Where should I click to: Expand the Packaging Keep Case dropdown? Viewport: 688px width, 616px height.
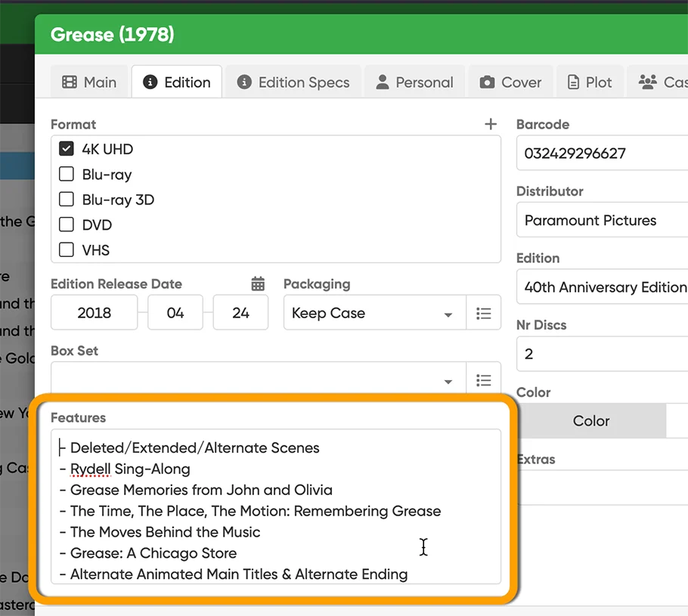point(373,313)
